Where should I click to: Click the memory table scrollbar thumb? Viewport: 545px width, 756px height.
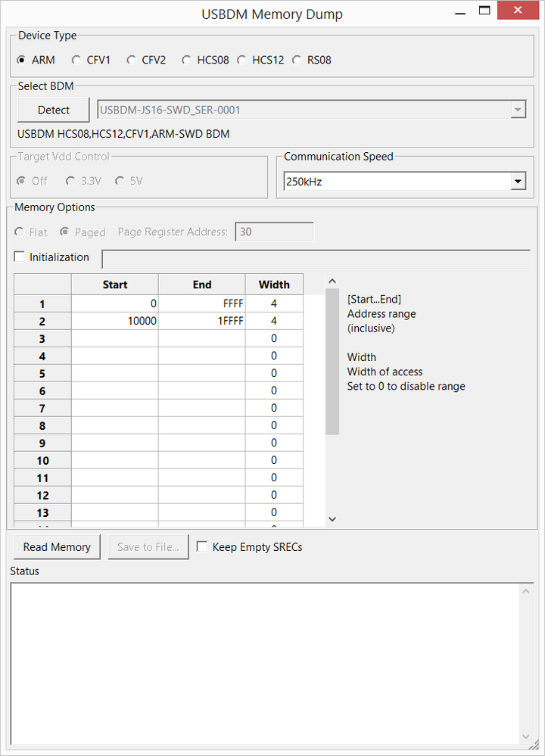coord(332,362)
